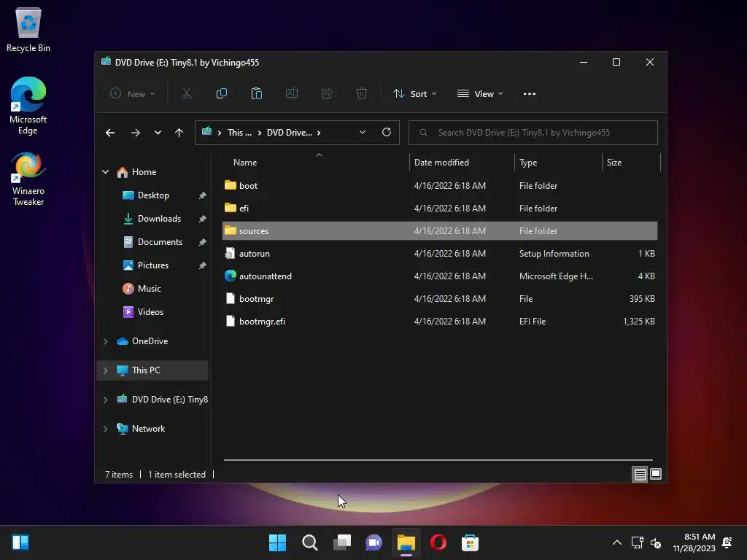Viewport: 747px width, 560px height.
Task: Click the search DVD Drive field
Action: (x=533, y=133)
